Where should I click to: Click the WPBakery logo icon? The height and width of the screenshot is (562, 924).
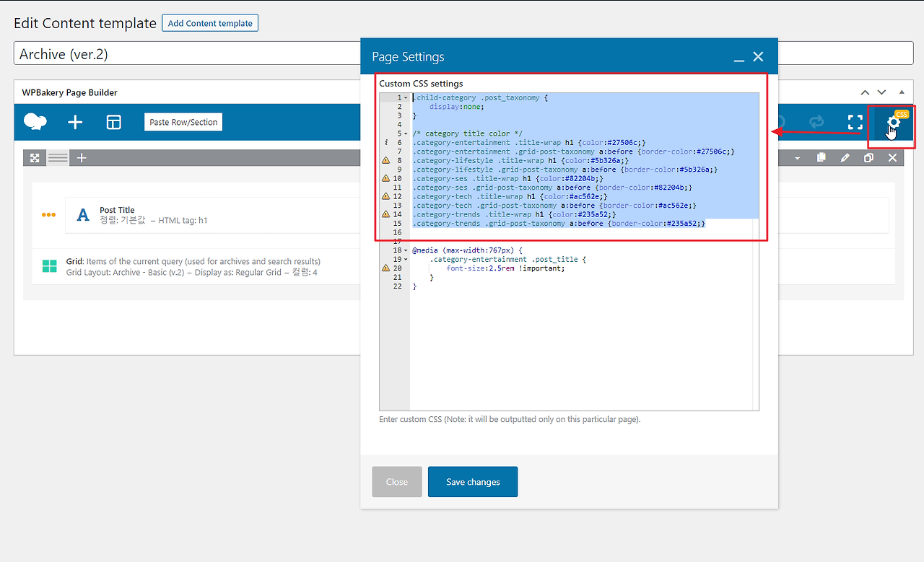[x=35, y=122]
